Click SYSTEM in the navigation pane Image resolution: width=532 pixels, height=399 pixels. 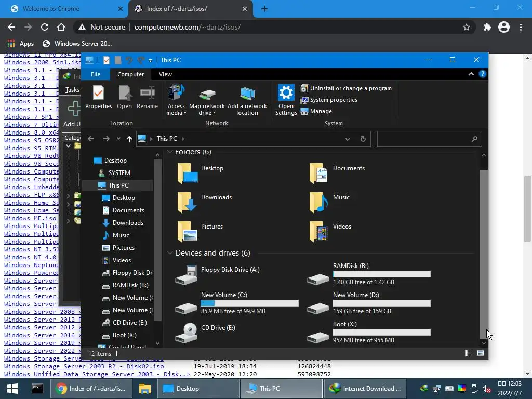coord(119,173)
